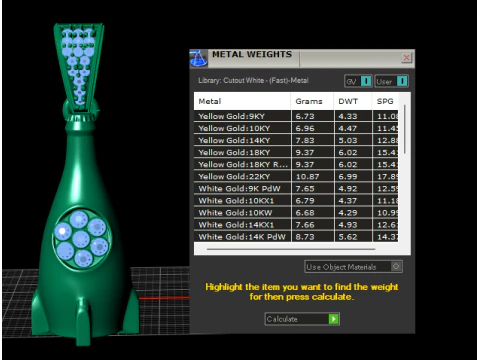Viewport: 480px width, 360px height.
Task: Click the Grams column header
Action: [312, 101]
